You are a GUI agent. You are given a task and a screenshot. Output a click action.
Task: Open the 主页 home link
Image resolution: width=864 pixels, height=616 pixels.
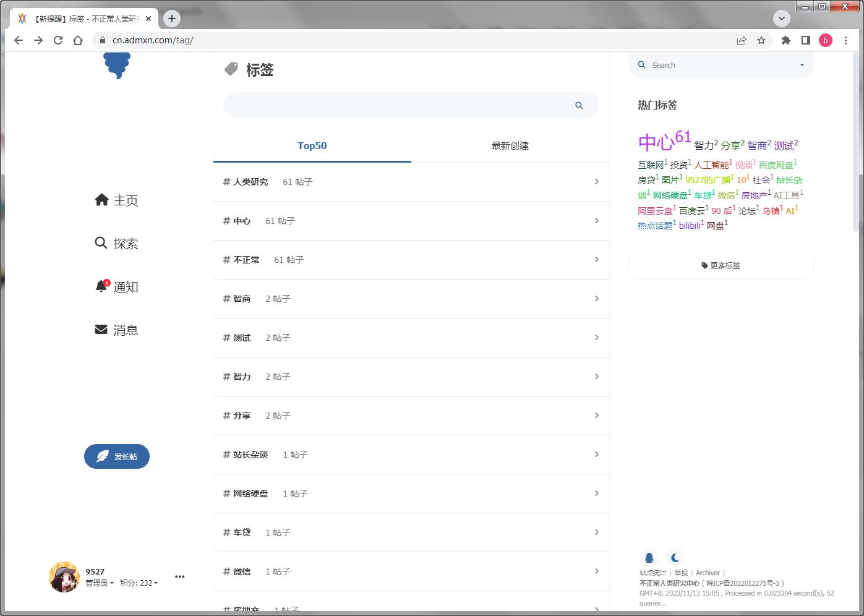pyautogui.click(x=116, y=200)
